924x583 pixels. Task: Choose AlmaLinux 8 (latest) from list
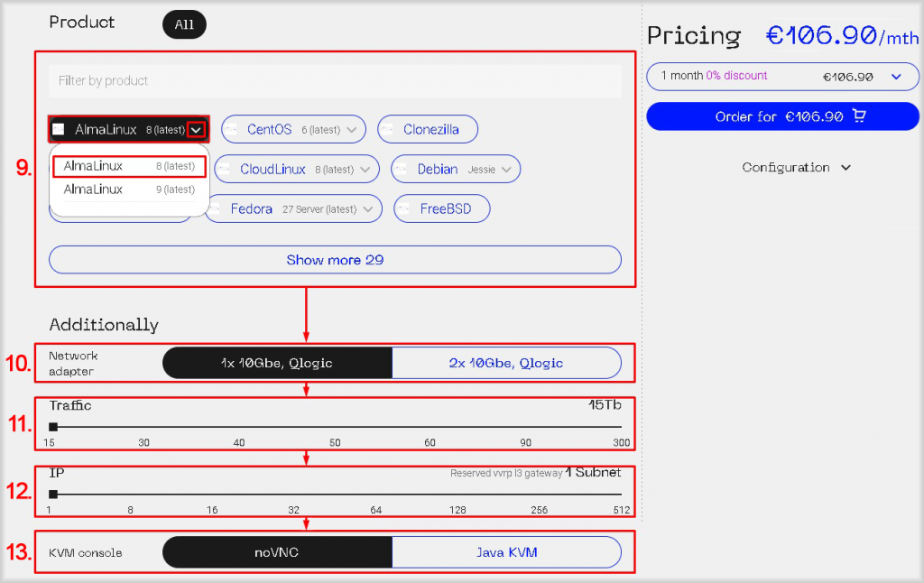129,166
